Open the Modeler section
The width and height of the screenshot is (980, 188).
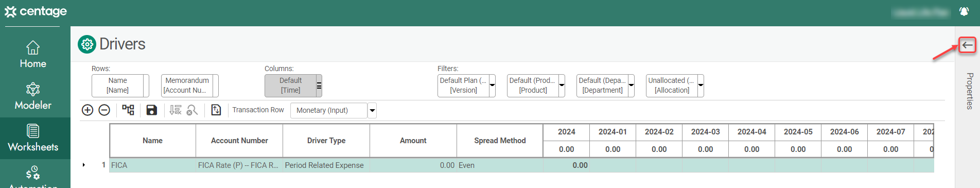pyautogui.click(x=33, y=96)
